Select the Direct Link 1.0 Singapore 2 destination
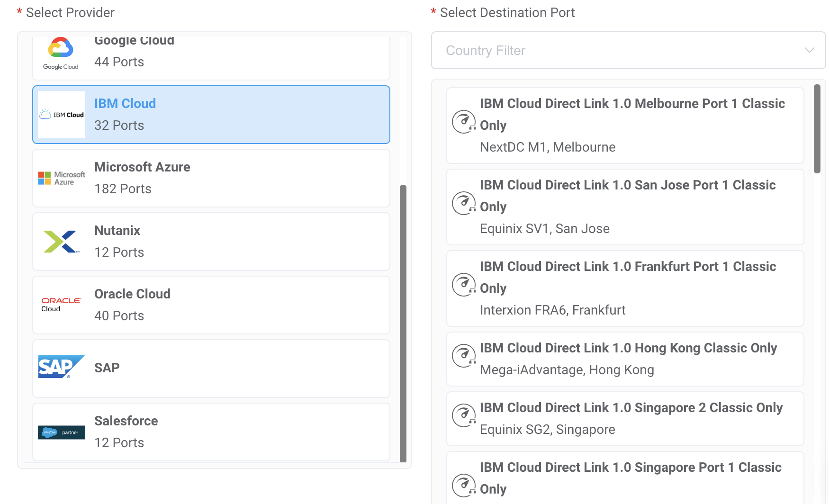The height and width of the screenshot is (504, 829). (625, 419)
